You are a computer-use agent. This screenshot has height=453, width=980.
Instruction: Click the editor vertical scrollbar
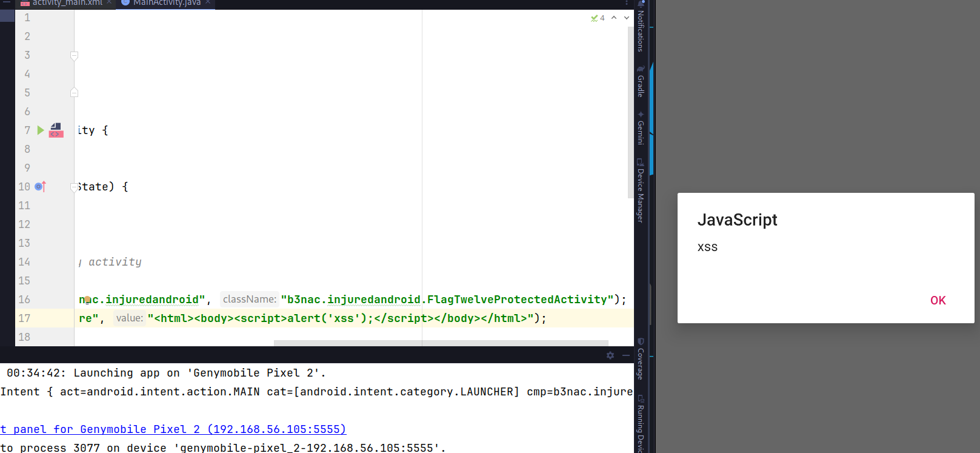pos(630,113)
